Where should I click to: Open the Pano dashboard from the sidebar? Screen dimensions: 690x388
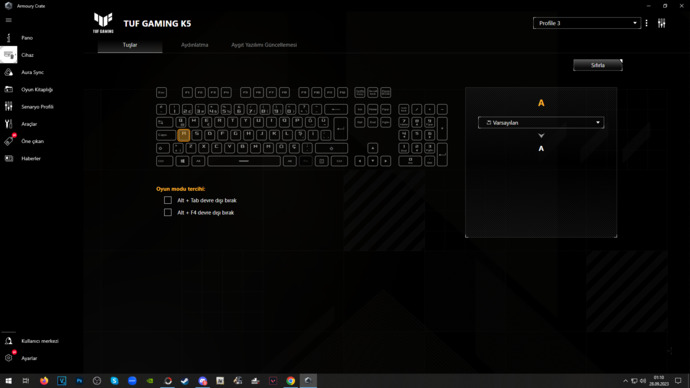(27, 38)
